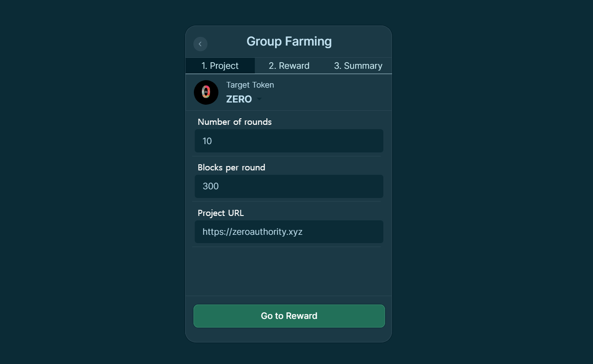The height and width of the screenshot is (364, 593).
Task: Click the number 300 in blocks field
Action: [x=211, y=186]
